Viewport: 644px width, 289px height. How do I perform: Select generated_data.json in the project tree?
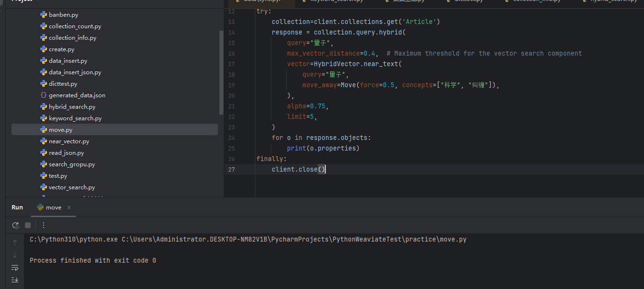[78, 95]
